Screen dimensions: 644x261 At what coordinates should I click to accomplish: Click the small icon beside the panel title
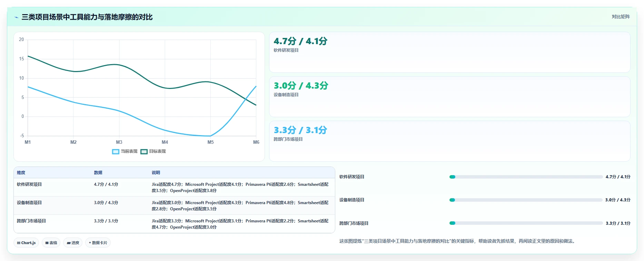click(x=16, y=17)
